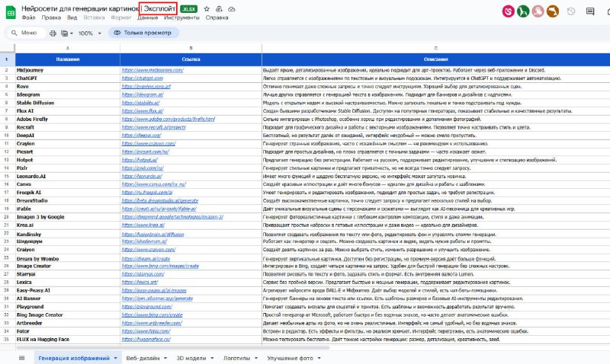Open Логотипы tab arrow menu
Viewport: 610px width, 364px height.
(x=256, y=358)
